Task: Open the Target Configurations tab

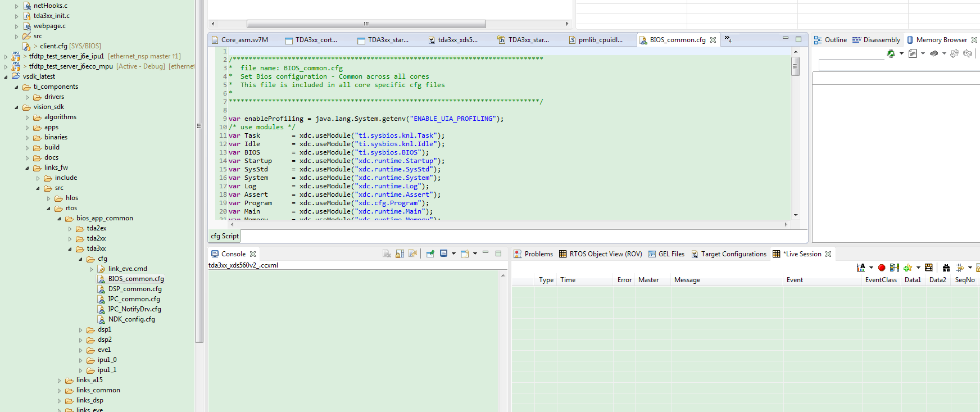Action: pyautogui.click(x=729, y=254)
